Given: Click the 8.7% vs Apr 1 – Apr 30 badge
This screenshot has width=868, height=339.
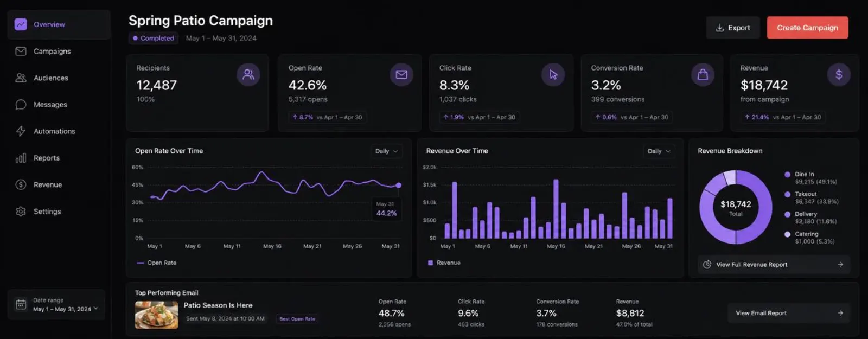Looking at the screenshot, I should point(327,117).
